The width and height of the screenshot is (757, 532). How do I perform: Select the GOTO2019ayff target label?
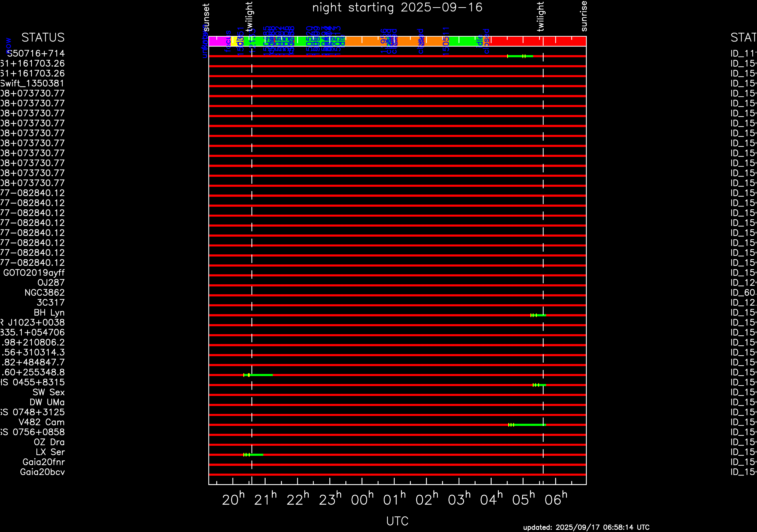tap(34, 272)
